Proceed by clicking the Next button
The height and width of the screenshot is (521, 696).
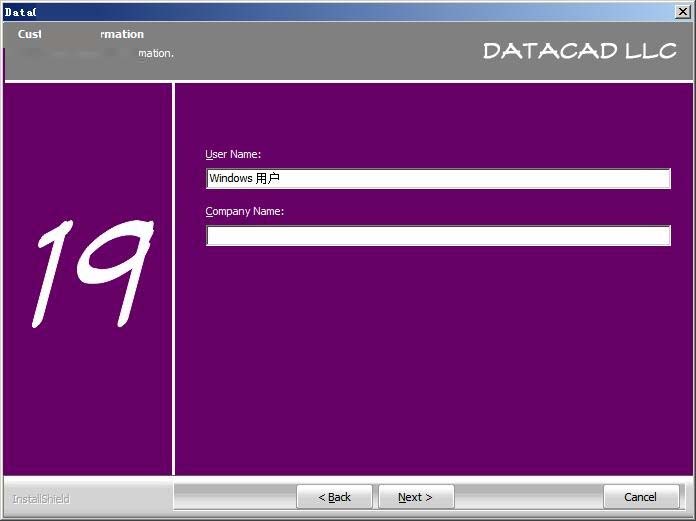pos(416,497)
